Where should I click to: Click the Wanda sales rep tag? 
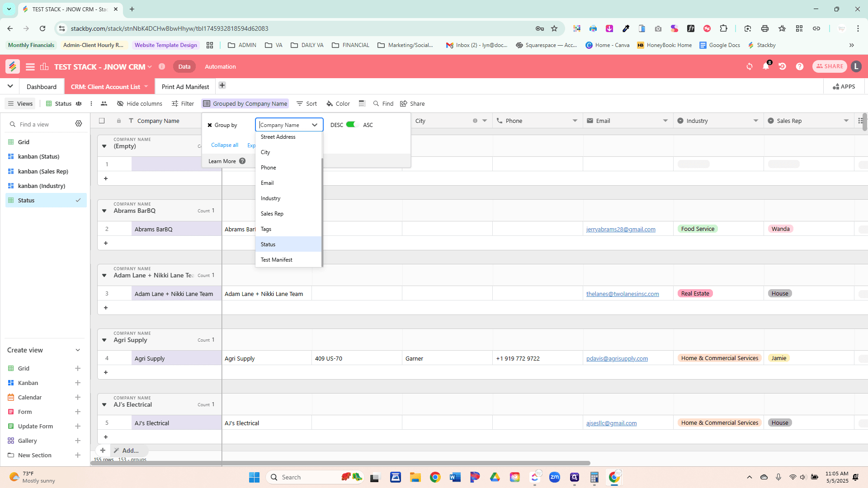tap(781, 229)
